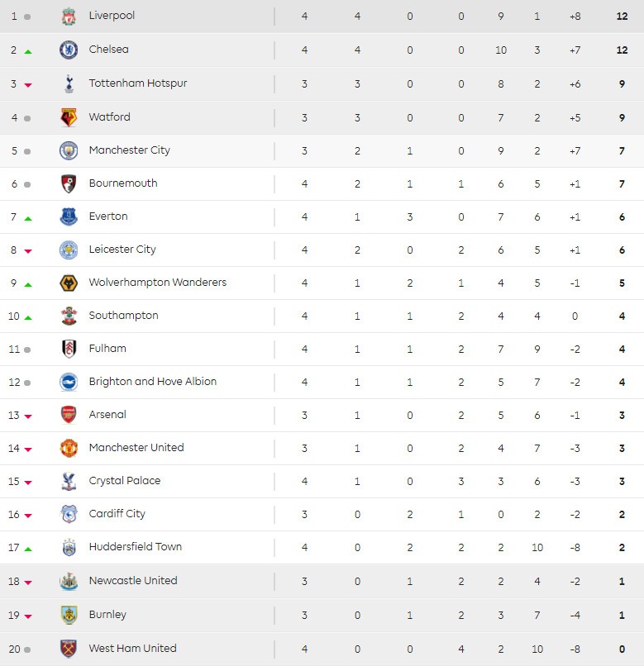This screenshot has height=666, width=644.
Task: Click the Chelsea club badge
Action: pyautogui.click(x=69, y=50)
